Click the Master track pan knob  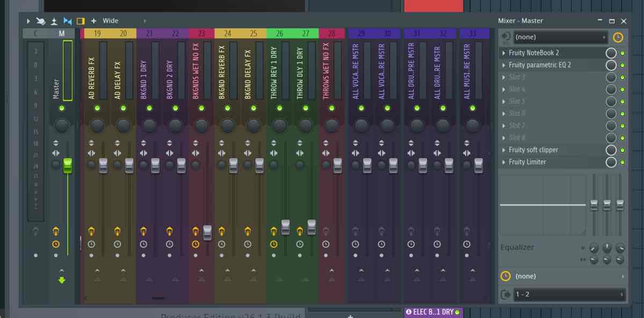click(62, 125)
